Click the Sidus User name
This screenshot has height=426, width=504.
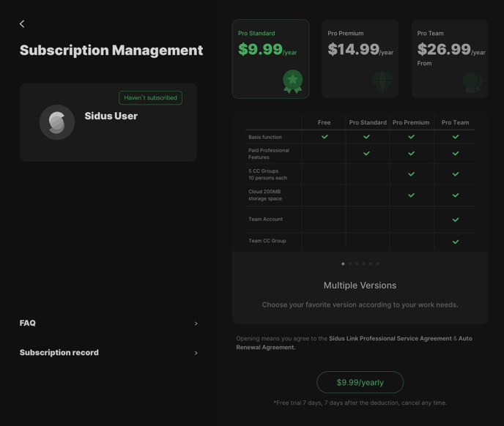point(111,116)
